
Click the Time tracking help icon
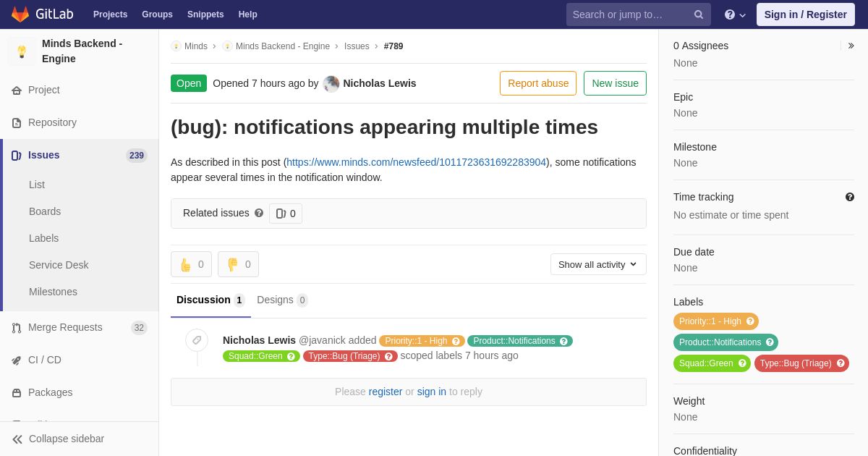(850, 197)
